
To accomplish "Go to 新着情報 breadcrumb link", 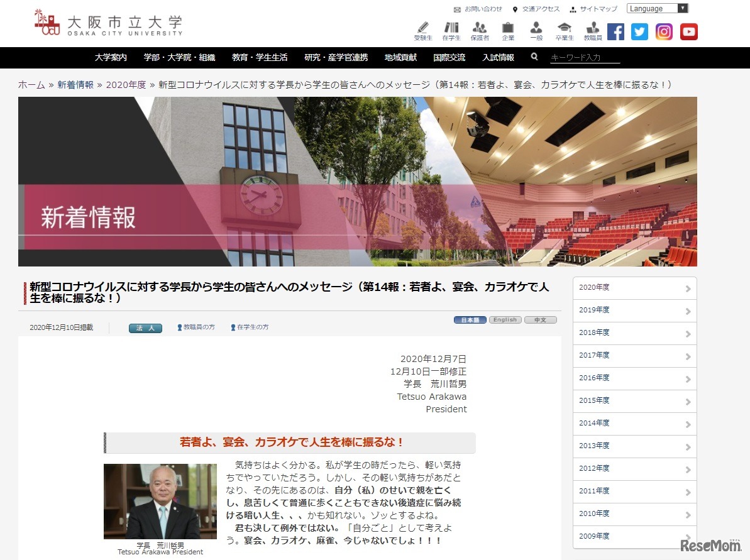I will pos(75,85).
